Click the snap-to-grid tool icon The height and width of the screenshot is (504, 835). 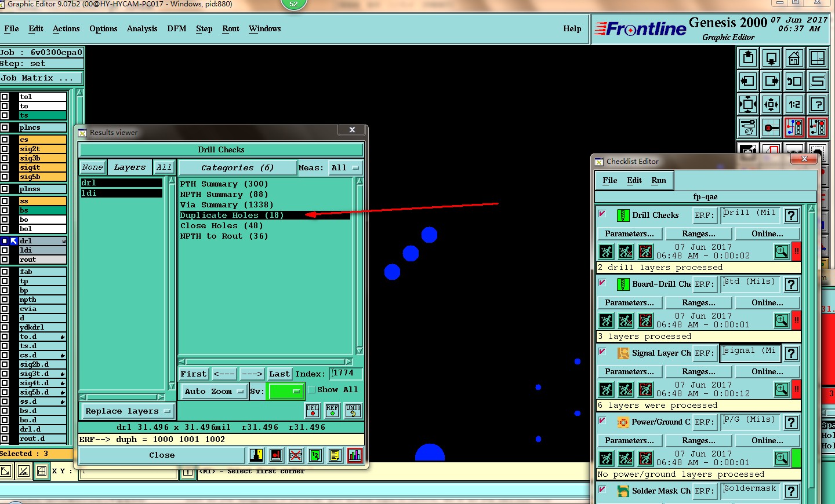tap(771, 127)
